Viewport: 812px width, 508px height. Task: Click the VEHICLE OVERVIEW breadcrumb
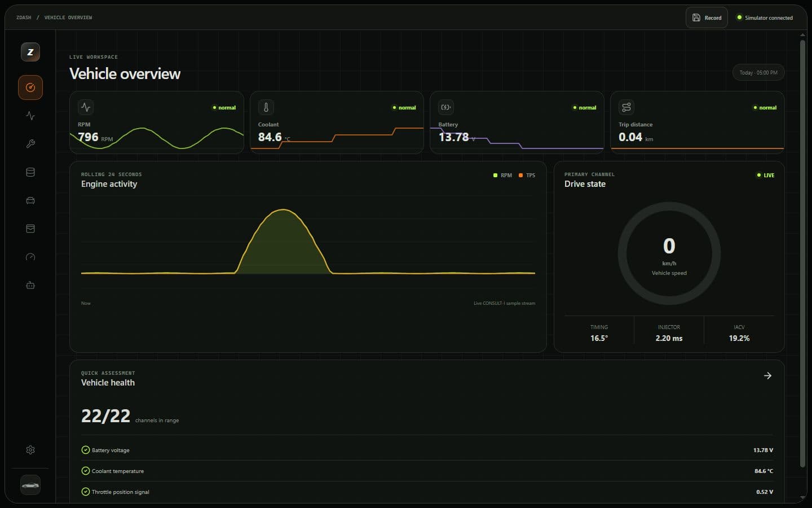point(68,17)
